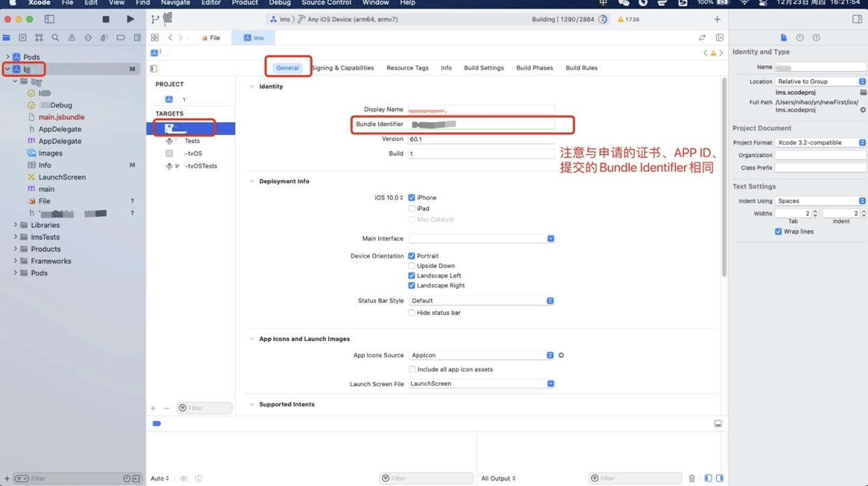Open the Editor menu
Screen dimensions: 868x486
(211, 3)
